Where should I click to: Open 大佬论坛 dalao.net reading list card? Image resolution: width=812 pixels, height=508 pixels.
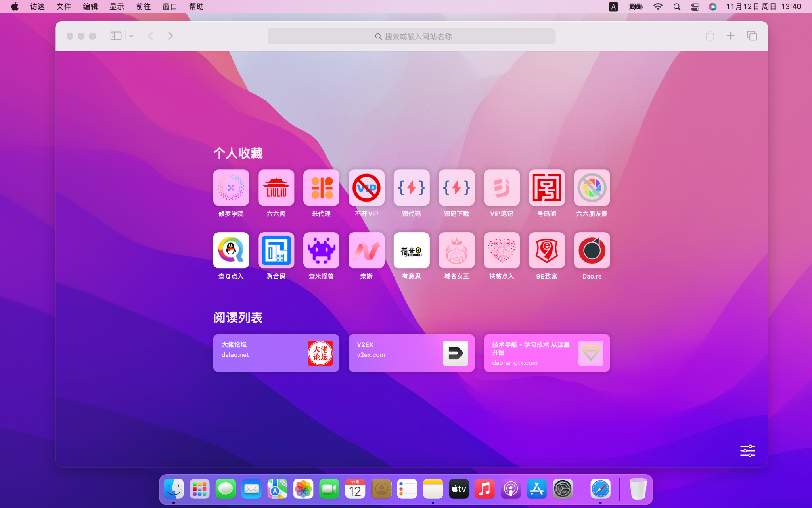tap(276, 353)
